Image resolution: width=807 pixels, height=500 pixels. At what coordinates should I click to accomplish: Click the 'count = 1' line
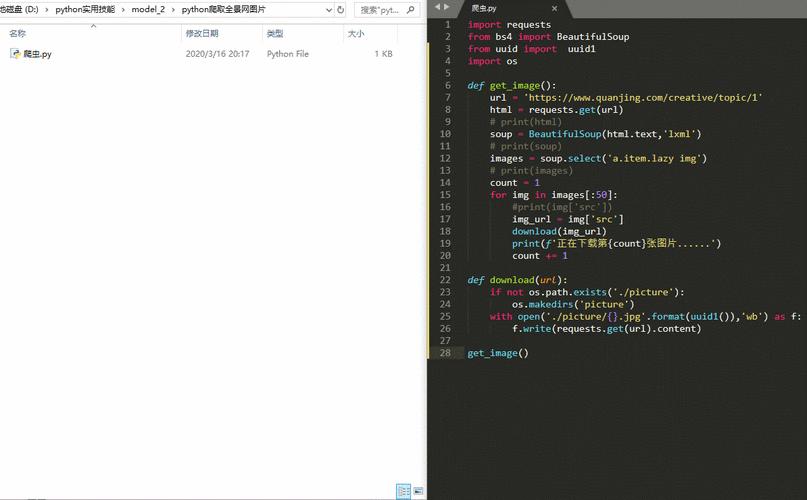(515, 183)
